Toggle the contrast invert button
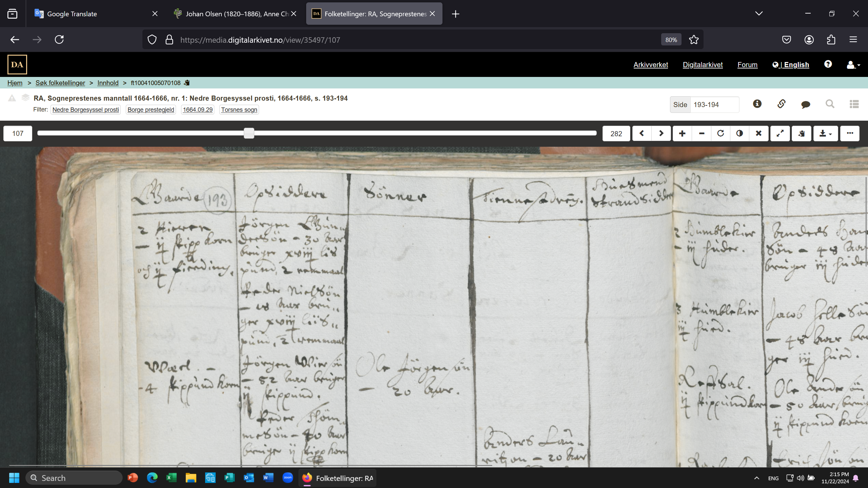This screenshot has width=868, height=488. pyautogui.click(x=739, y=133)
